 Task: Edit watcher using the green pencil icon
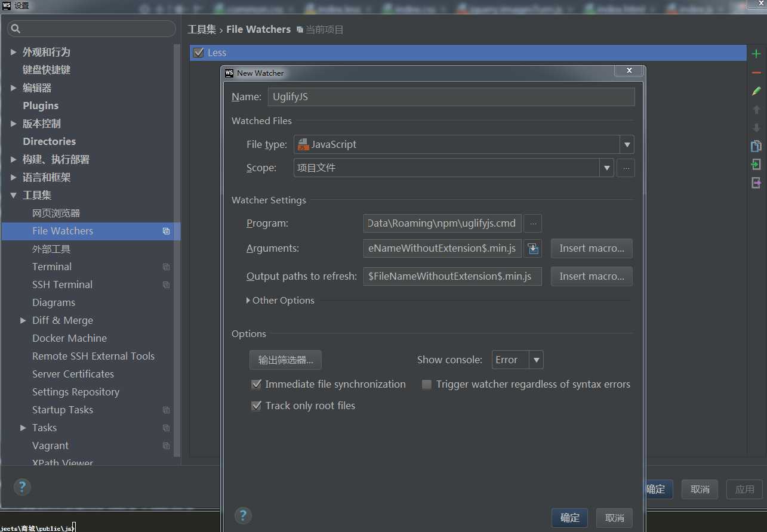click(756, 91)
